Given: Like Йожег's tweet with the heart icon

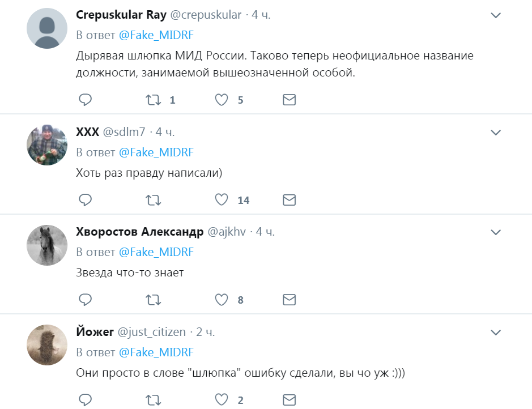Looking at the screenshot, I should (x=220, y=399).
